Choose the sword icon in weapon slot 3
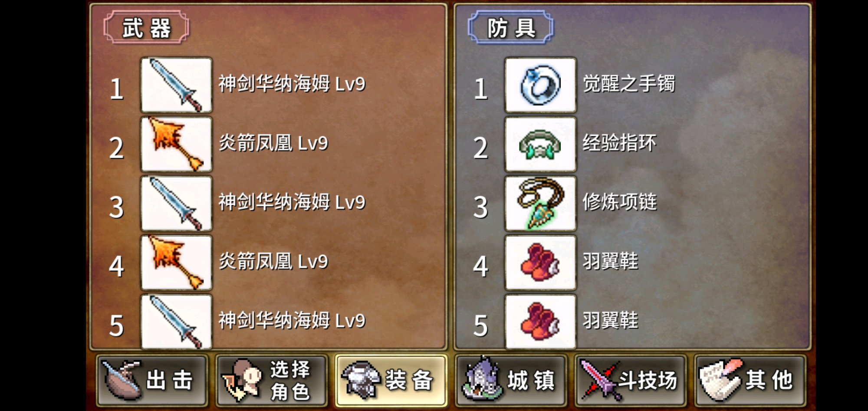868x411 pixels. tap(176, 203)
